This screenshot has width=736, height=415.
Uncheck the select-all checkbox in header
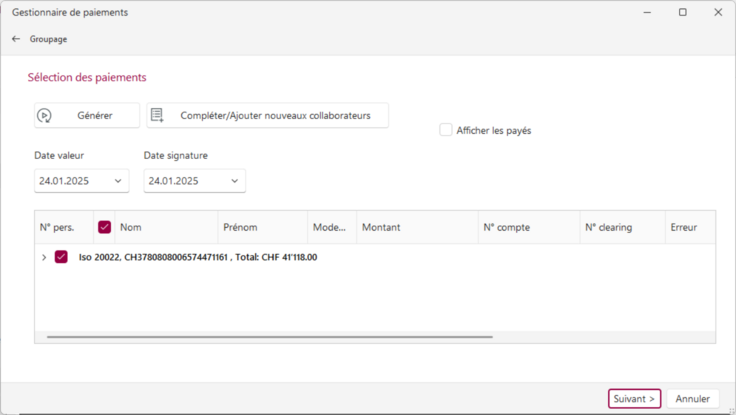[x=105, y=227]
